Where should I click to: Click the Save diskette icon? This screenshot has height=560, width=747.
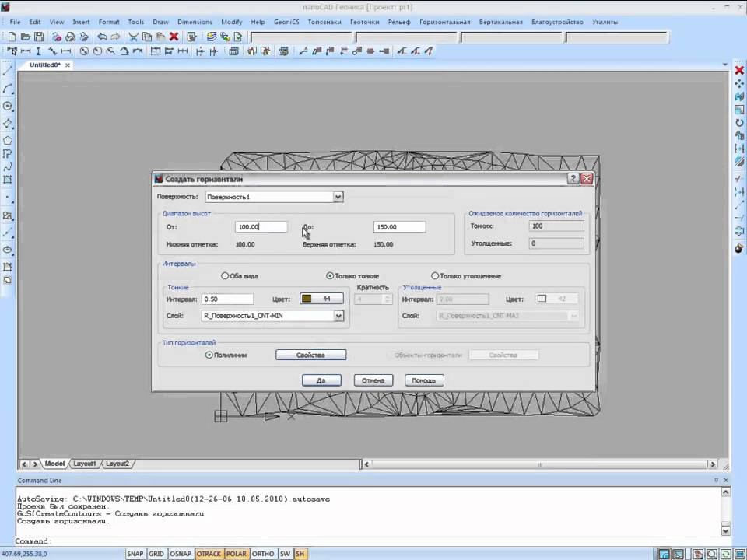pos(39,37)
